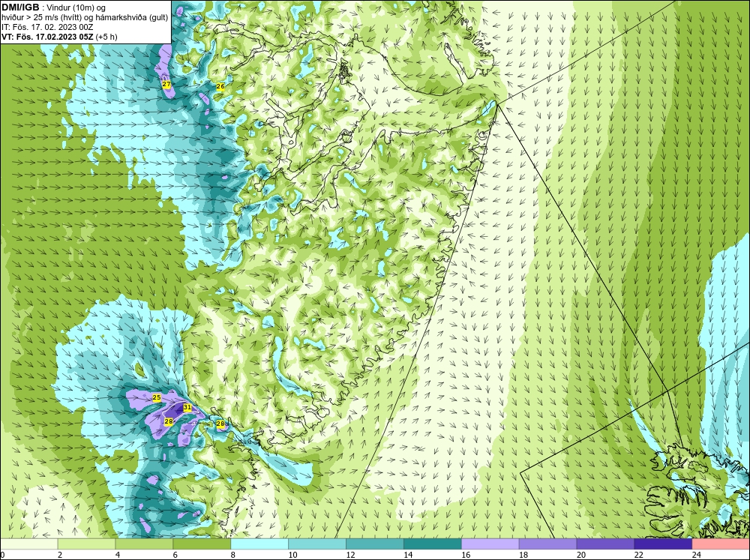Click the legend tick value 20
Image resolution: width=750 pixels, height=560 pixels.
click(x=580, y=555)
